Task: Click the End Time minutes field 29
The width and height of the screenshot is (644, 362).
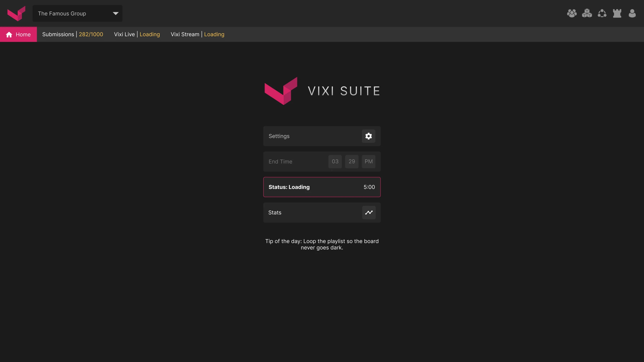Action: point(352,162)
